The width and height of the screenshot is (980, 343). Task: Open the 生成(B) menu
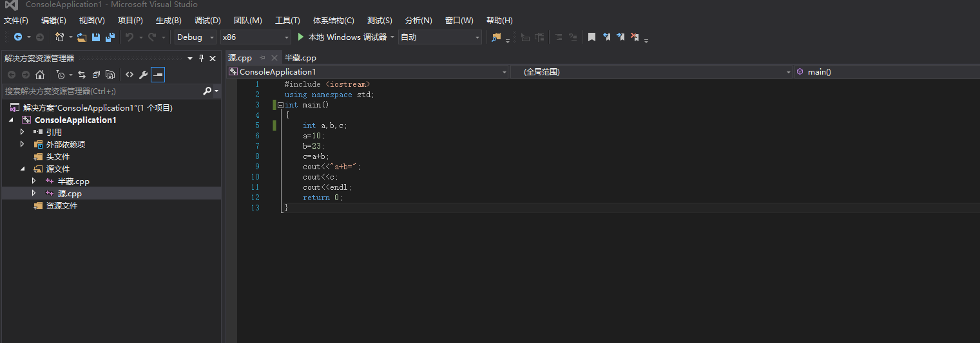(169, 21)
